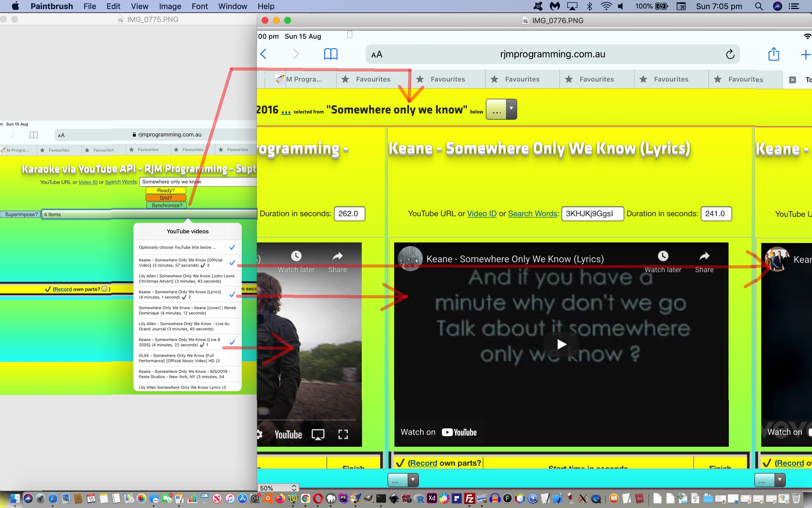Open Opera browser from dock
Screen dimensions: 812x508
point(318,499)
